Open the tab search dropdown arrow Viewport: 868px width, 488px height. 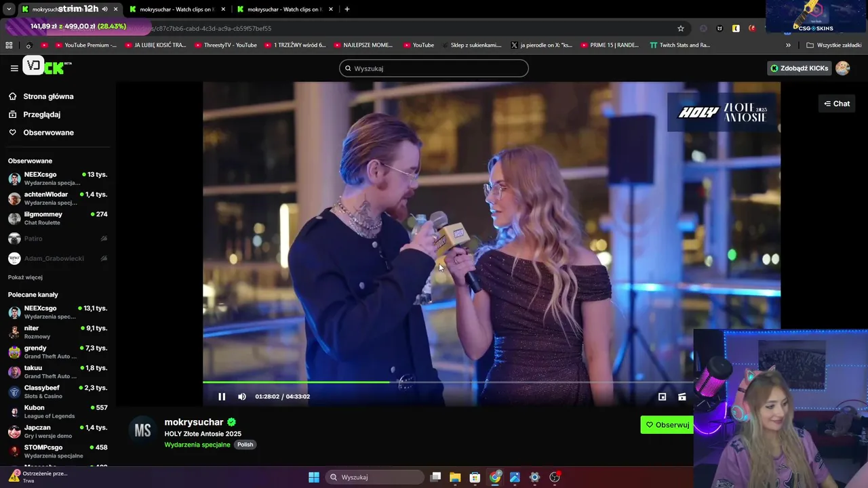click(8, 9)
